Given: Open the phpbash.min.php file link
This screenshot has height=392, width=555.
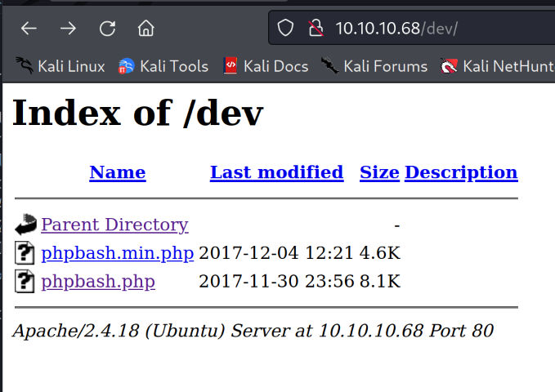Looking at the screenshot, I should (x=117, y=253).
